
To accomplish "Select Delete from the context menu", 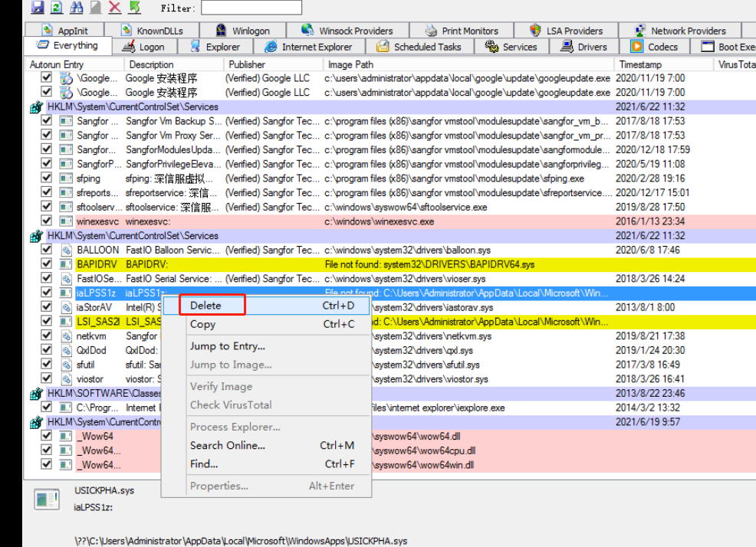I will click(205, 305).
